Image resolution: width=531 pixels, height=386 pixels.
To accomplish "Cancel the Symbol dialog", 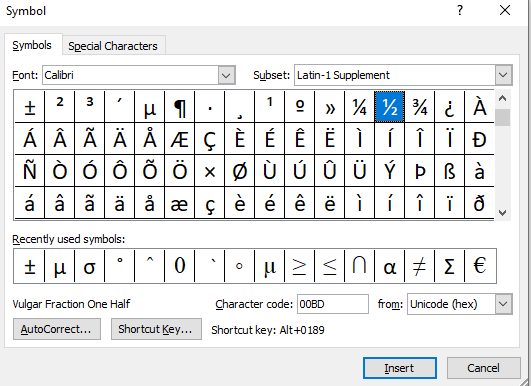I will pyautogui.click(x=483, y=368).
